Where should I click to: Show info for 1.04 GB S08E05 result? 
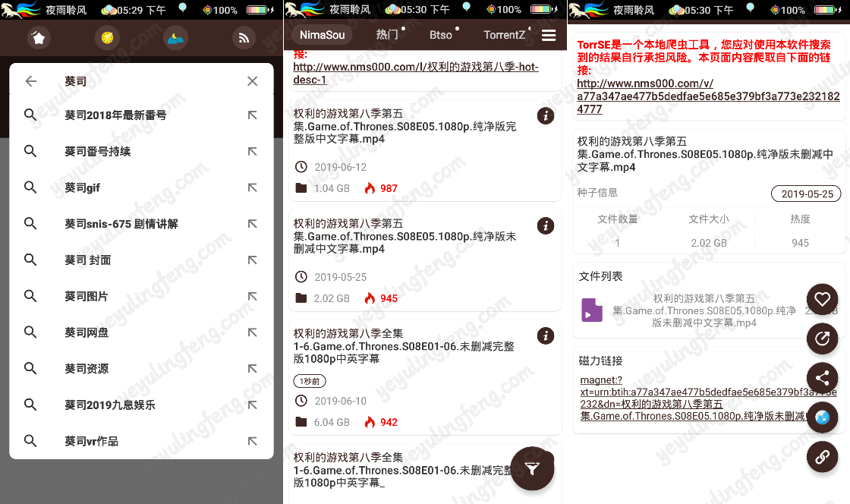click(x=546, y=115)
